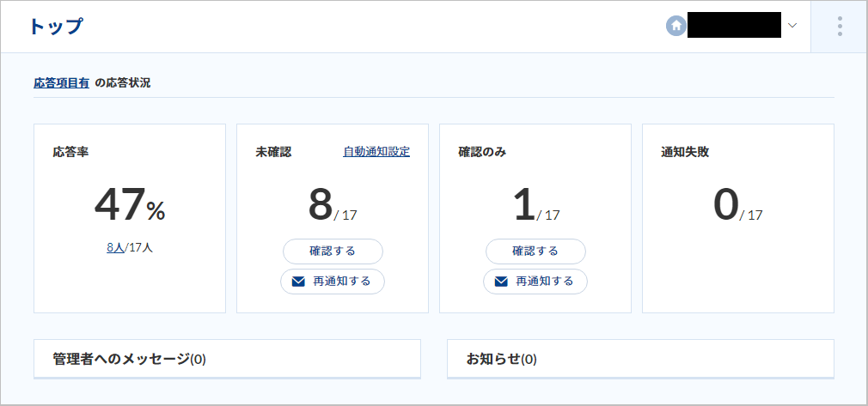The image size is (868, 406).
Task: Click the 8人 responders link
Action: pos(115,247)
